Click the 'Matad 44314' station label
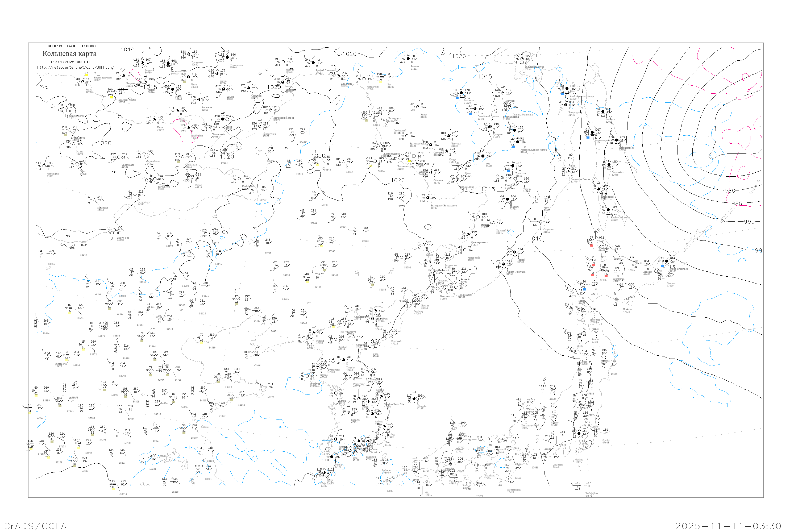Screen dimensions: 798x532 point(198,186)
